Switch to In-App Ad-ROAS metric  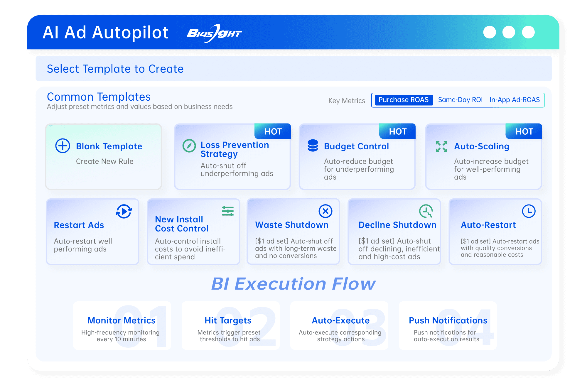(x=515, y=100)
